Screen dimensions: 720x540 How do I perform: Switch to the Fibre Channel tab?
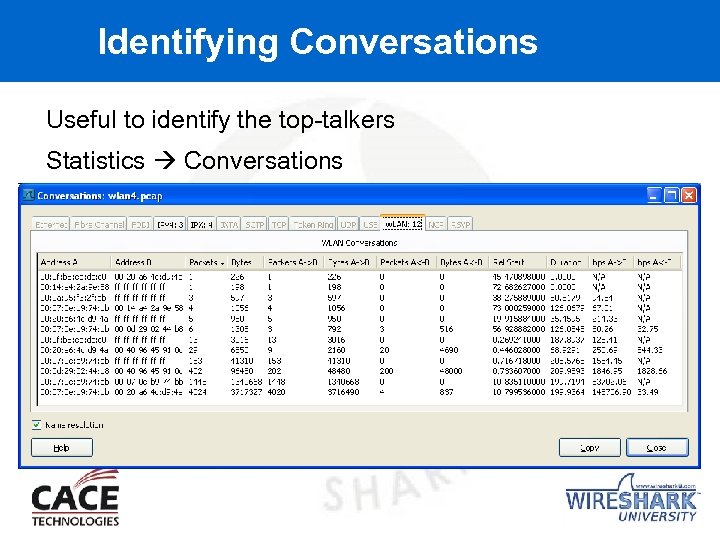pyautogui.click(x=99, y=224)
